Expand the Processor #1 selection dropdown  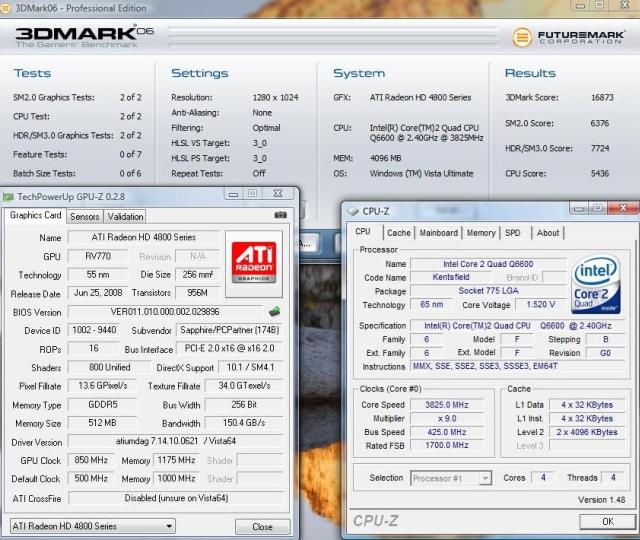[x=451, y=478]
